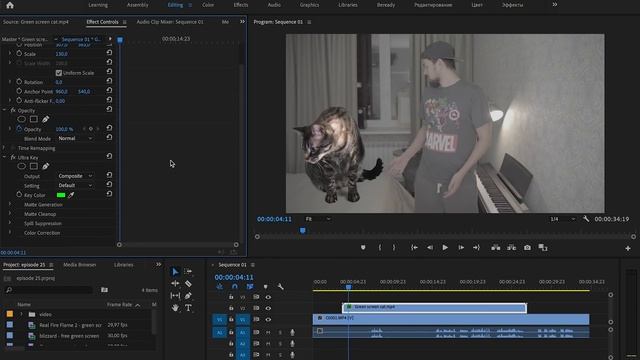Select the Selection arrow tool
The height and width of the screenshot is (360, 640).
point(175,271)
